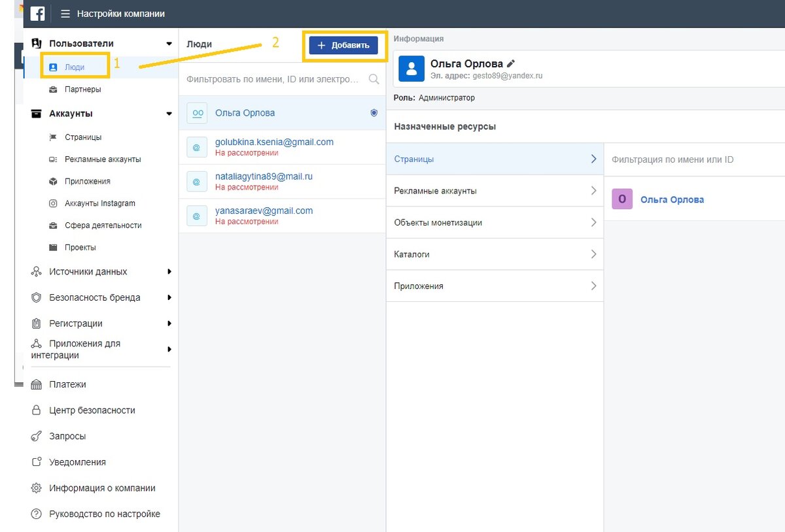The height and width of the screenshot is (532, 785).
Task: Click the Приложения для интеграции icon
Action: click(37, 344)
